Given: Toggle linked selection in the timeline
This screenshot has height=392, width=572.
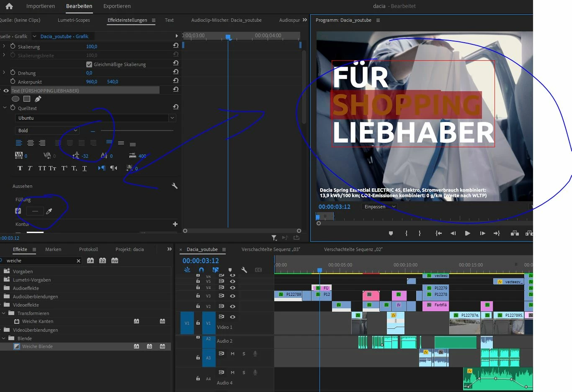Looking at the screenshot, I should [216, 270].
